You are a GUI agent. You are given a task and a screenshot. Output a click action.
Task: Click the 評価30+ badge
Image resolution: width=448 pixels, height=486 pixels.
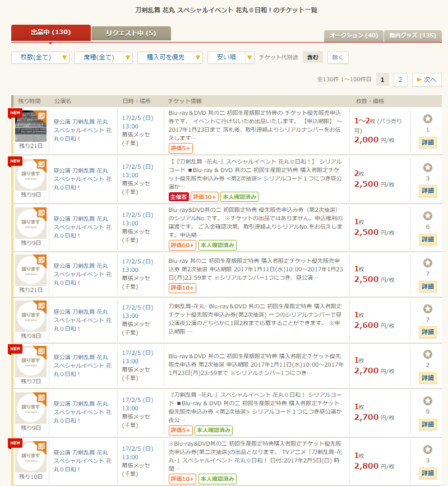204,197
